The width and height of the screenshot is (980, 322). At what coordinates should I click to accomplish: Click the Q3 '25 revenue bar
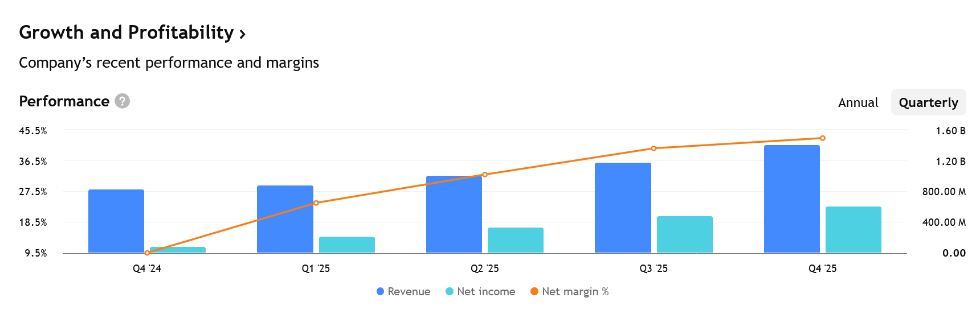tap(623, 208)
